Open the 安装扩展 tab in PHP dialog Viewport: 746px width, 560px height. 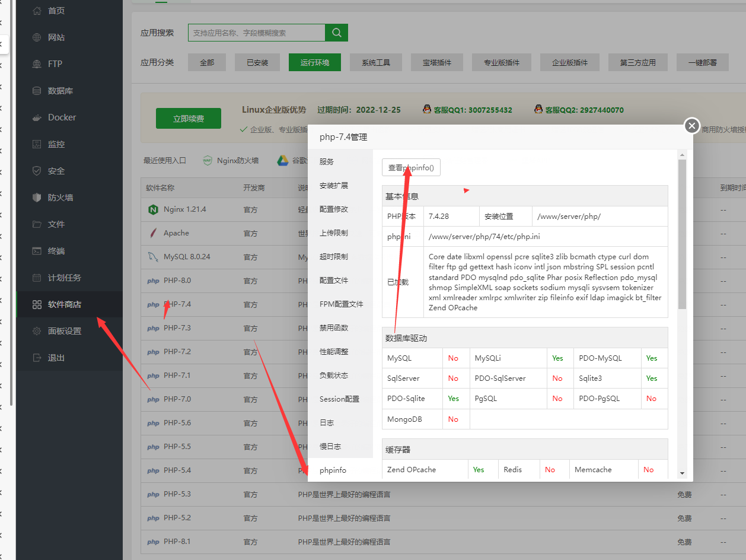click(x=340, y=185)
